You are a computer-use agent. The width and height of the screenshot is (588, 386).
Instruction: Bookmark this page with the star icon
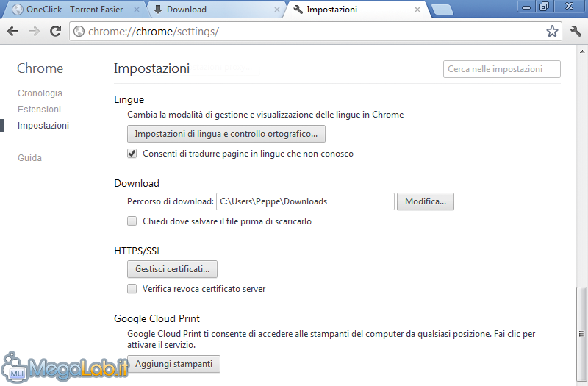tap(552, 31)
